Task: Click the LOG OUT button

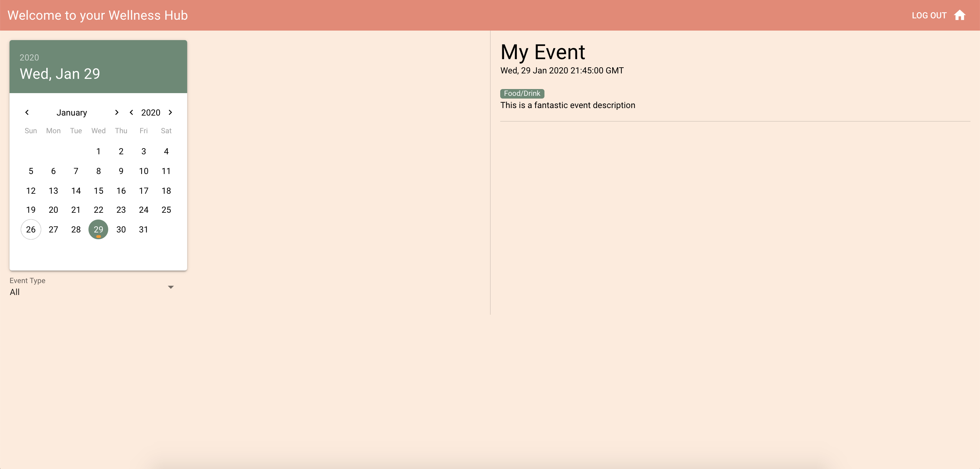Action: [x=929, y=16]
